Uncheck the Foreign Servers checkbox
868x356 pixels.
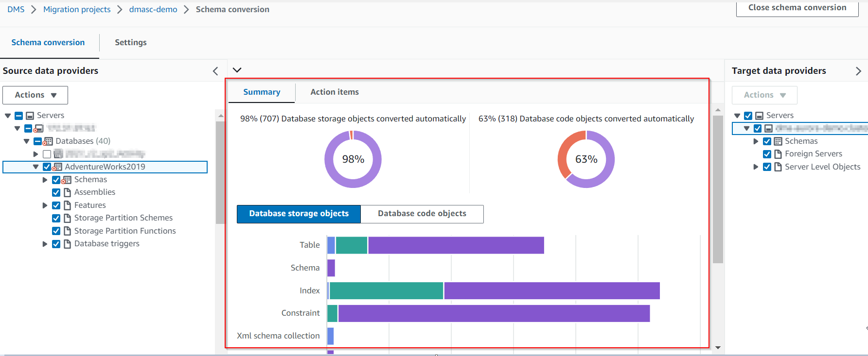click(767, 154)
